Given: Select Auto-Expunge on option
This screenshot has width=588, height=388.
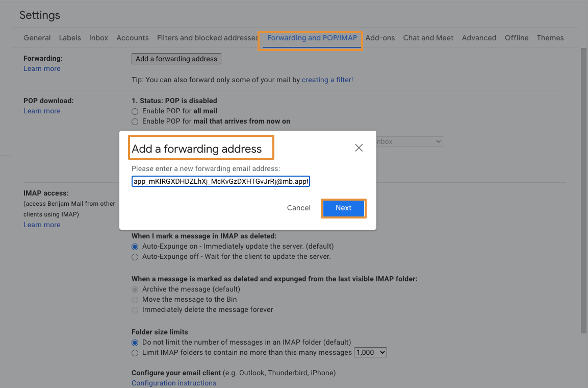Looking at the screenshot, I should [135, 247].
